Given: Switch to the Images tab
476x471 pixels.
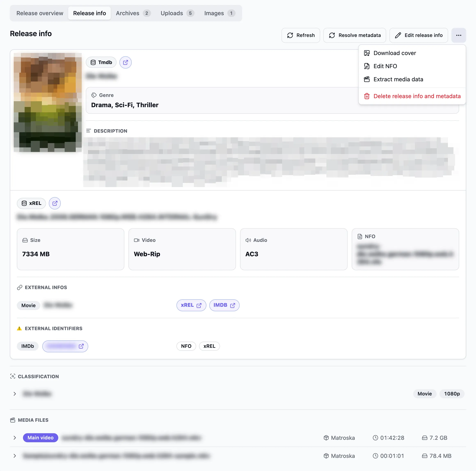Looking at the screenshot, I should coord(220,13).
